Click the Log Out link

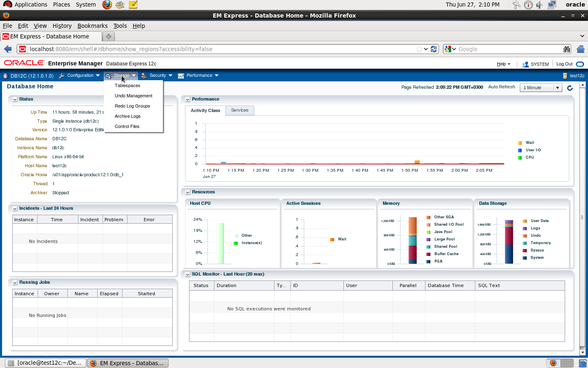[x=564, y=64]
